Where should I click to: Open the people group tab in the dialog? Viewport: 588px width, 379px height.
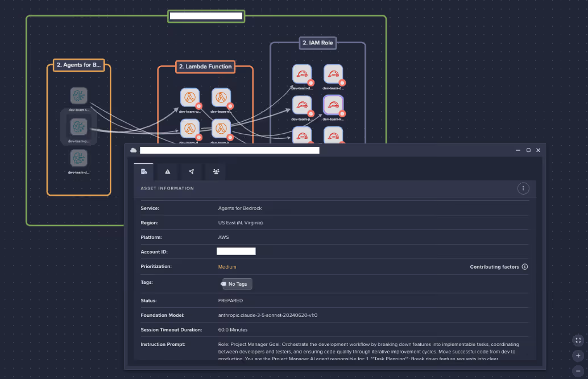click(216, 171)
